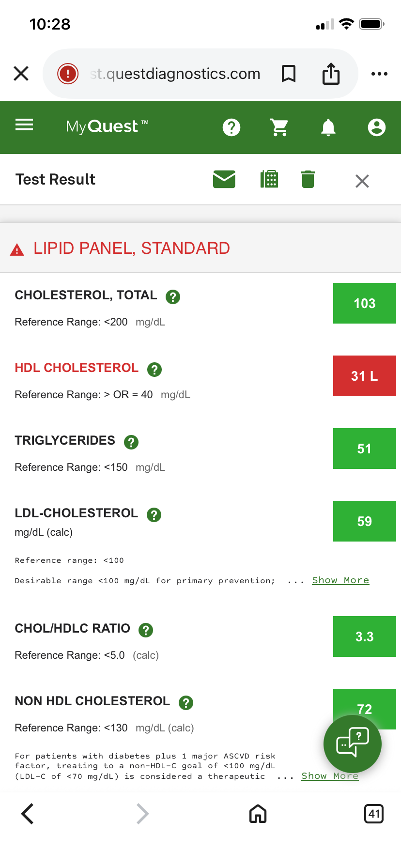Tap the red 31 L HDL result box

coord(364,376)
